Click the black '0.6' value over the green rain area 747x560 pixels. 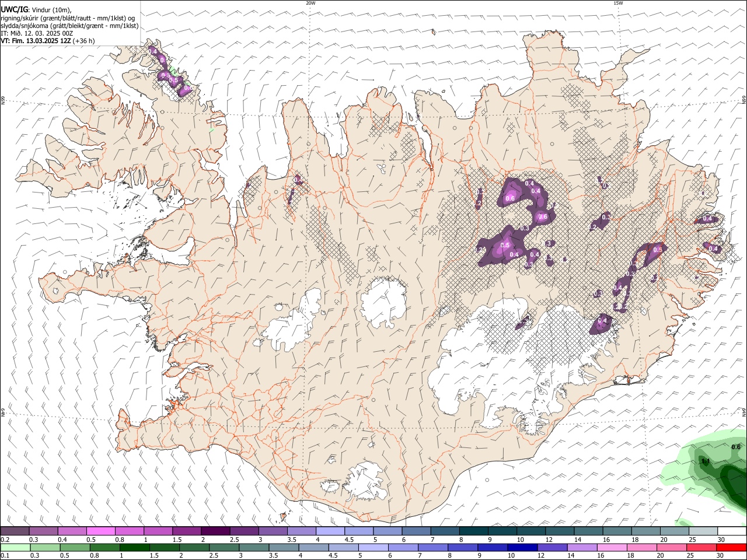coord(736,447)
